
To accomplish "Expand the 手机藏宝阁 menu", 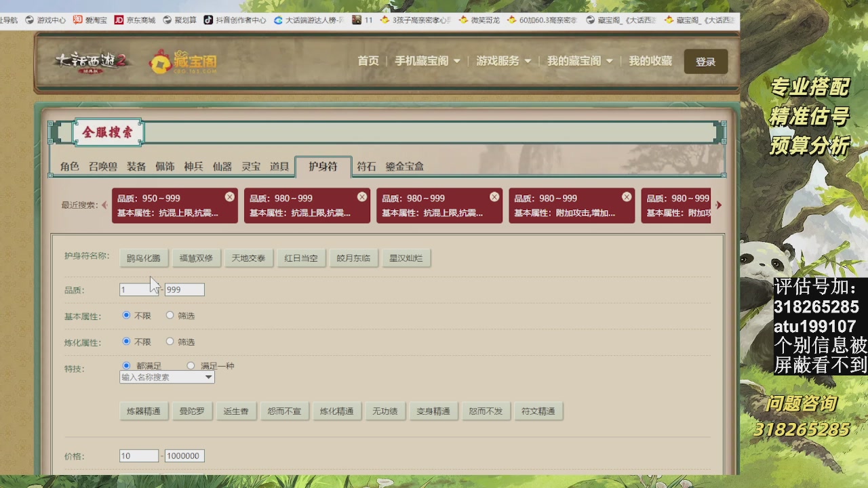I will (x=427, y=61).
